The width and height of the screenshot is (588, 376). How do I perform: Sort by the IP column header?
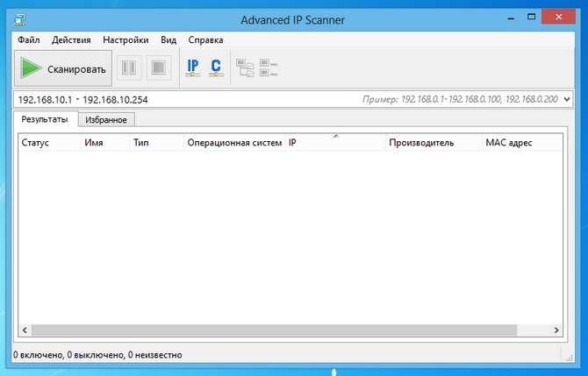(335, 143)
